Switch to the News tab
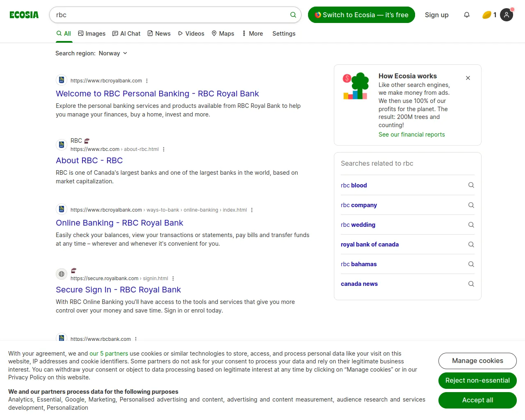Image resolution: width=525 pixels, height=420 pixels. tap(159, 34)
